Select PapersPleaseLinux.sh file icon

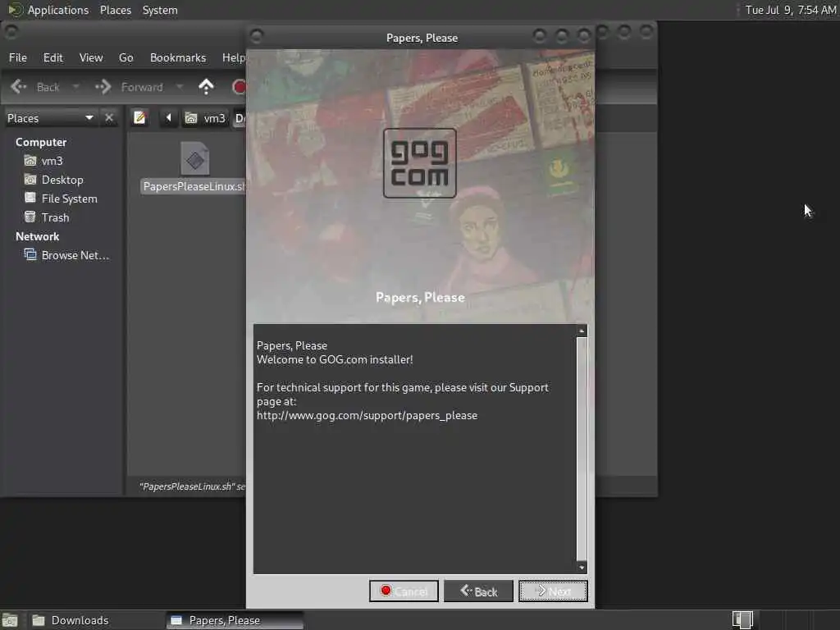coord(195,158)
